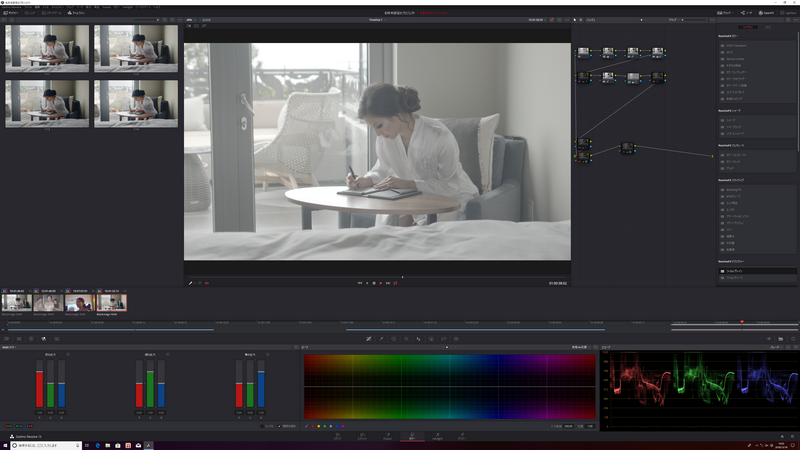This screenshot has height=450, width=800.
Task: Search the OpenFX library
Action: pos(788,20)
